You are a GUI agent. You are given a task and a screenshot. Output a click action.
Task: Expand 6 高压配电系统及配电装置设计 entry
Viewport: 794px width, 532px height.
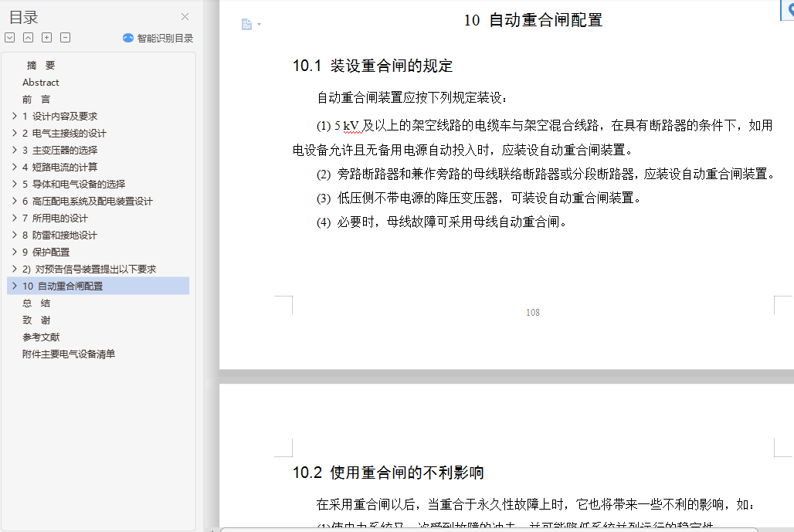14,201
